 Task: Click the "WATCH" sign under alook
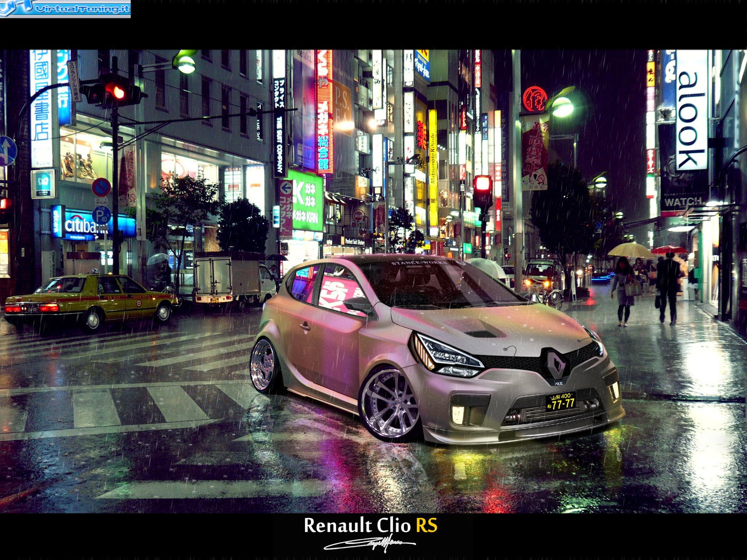[x=683, y=202]
